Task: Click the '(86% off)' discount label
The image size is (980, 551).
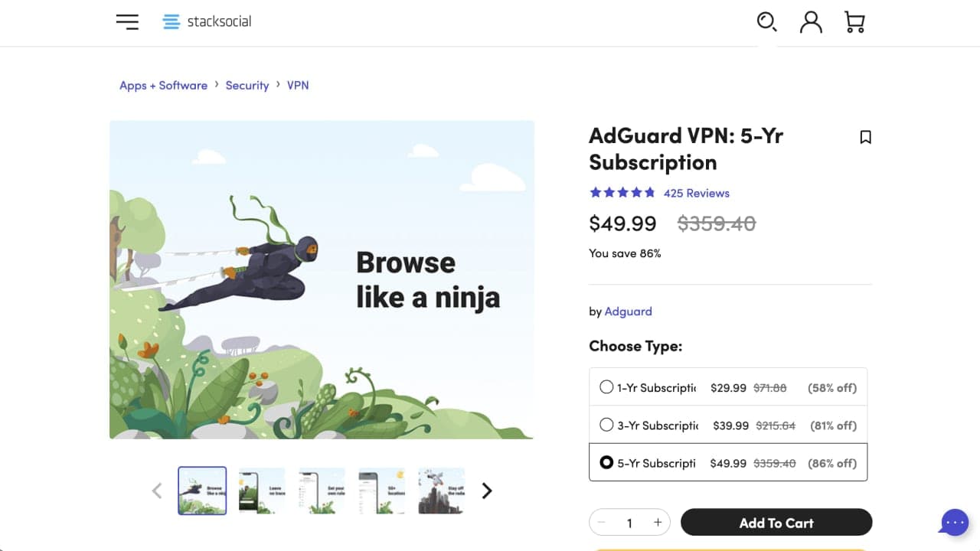Action: point(833,463)
